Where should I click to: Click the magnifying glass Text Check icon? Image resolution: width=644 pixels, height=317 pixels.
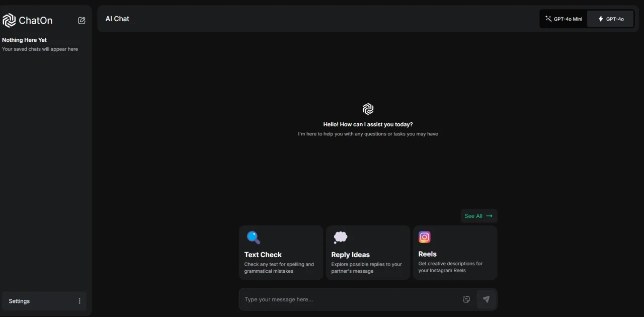pyautogui.click(x=253, y=237)
